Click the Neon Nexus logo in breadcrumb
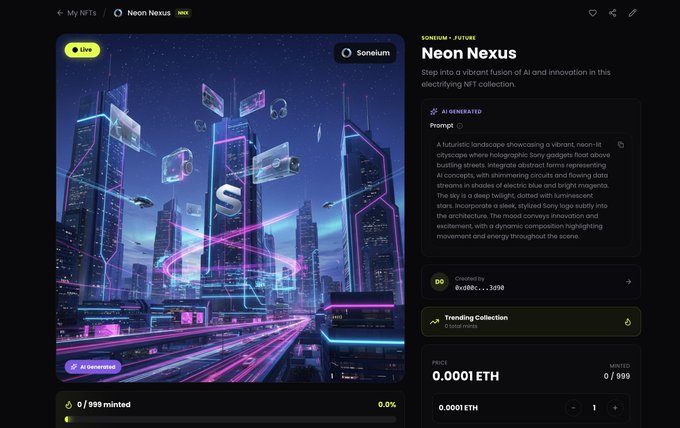The width and height of the screenshot is (680, 428). 118,13
